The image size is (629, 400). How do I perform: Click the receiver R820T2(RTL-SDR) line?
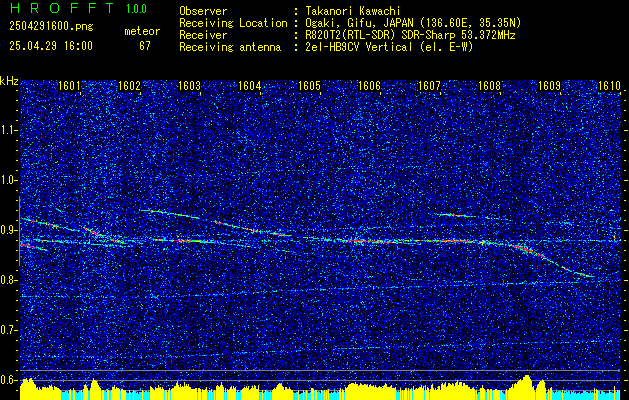[x=410, y=35]
